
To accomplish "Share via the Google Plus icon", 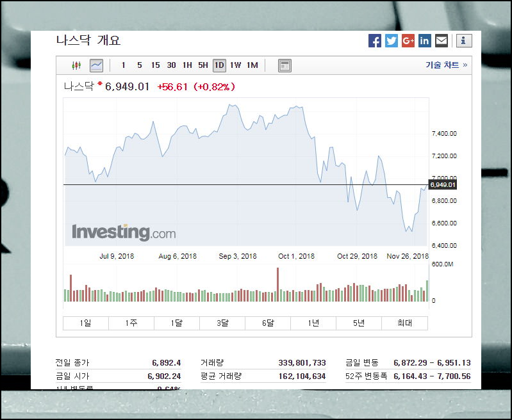I will pyautogui.click(x=408, y=41).
